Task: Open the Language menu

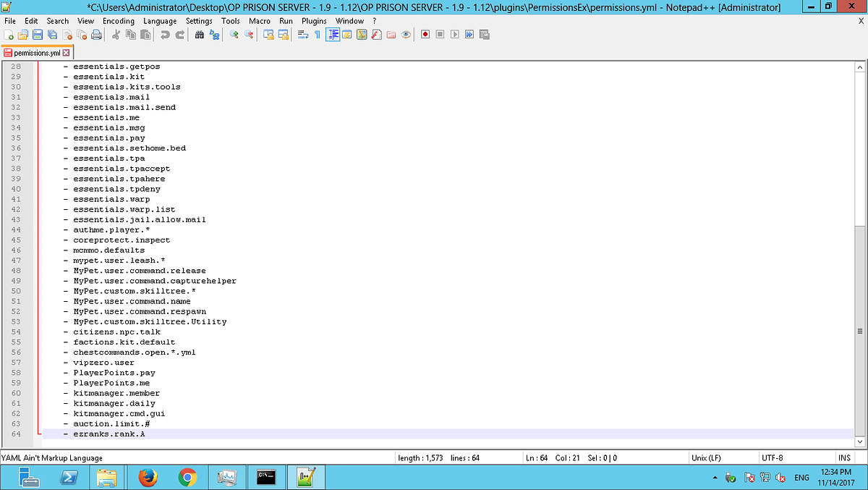Action: point(160,21)
